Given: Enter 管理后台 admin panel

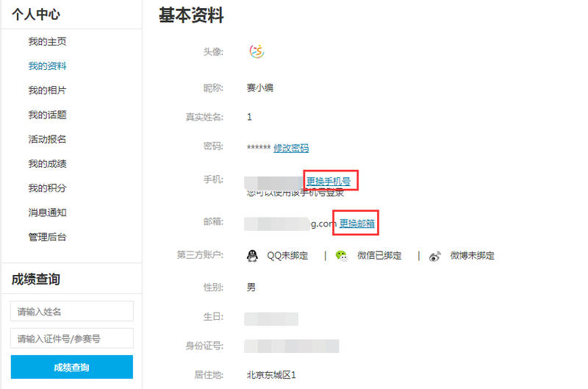Looking at the screenshot, I should click(x=47, y=237).
